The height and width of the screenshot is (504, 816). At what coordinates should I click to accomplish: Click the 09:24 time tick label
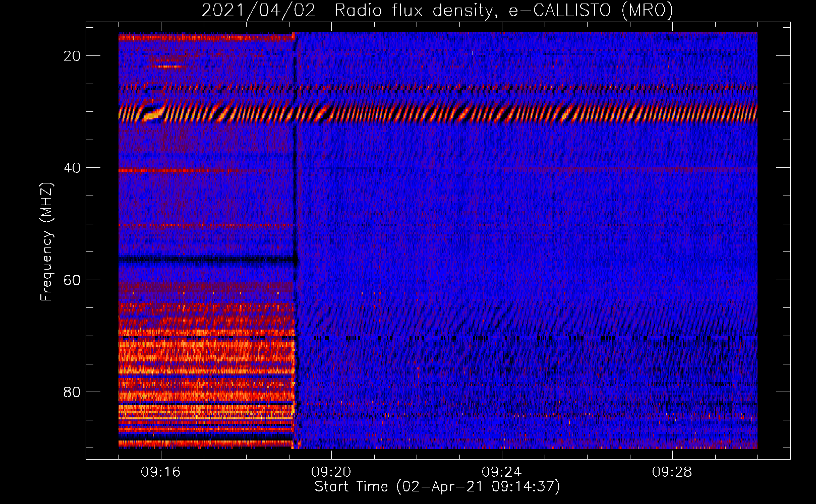coord(502,472)
